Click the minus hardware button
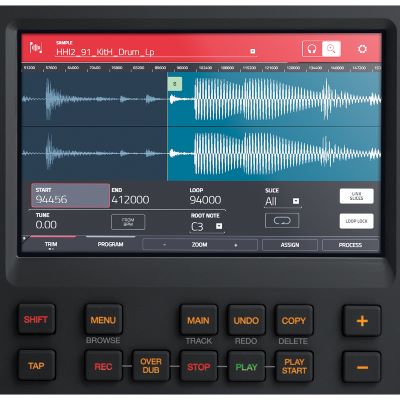Image resolution: width=400 pixels, height=400 pixels. (x=362, y=367)
